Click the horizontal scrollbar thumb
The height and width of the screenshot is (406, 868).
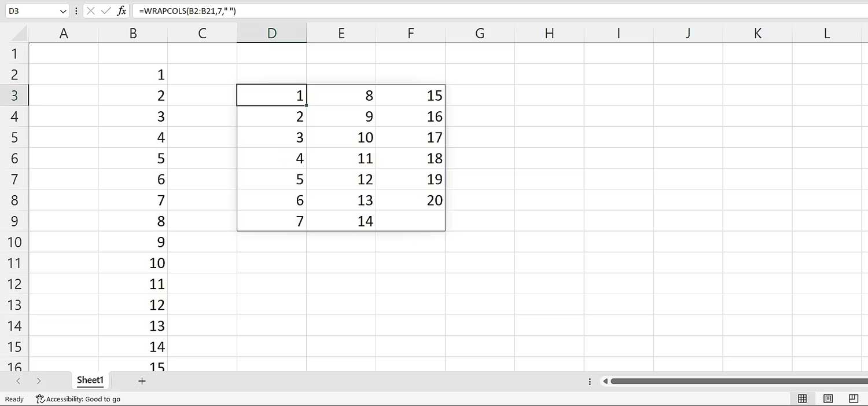point(735,381)
